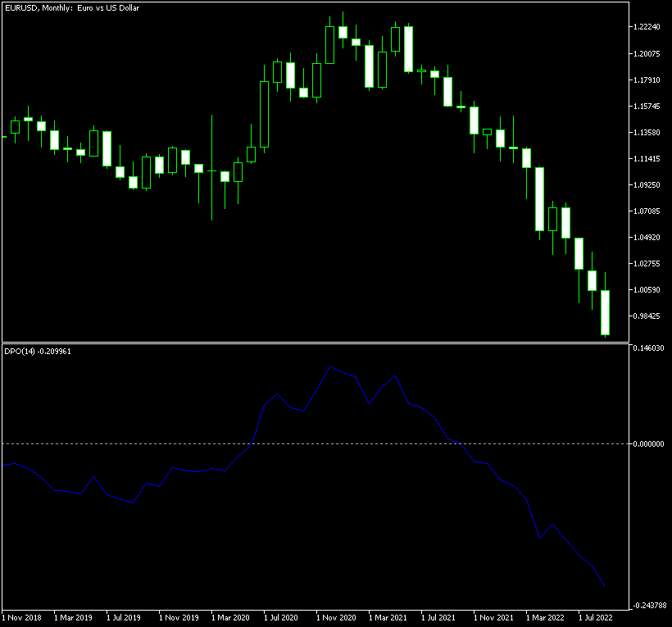Click the last rightmost candlestick on the chart

click(605, 312)
